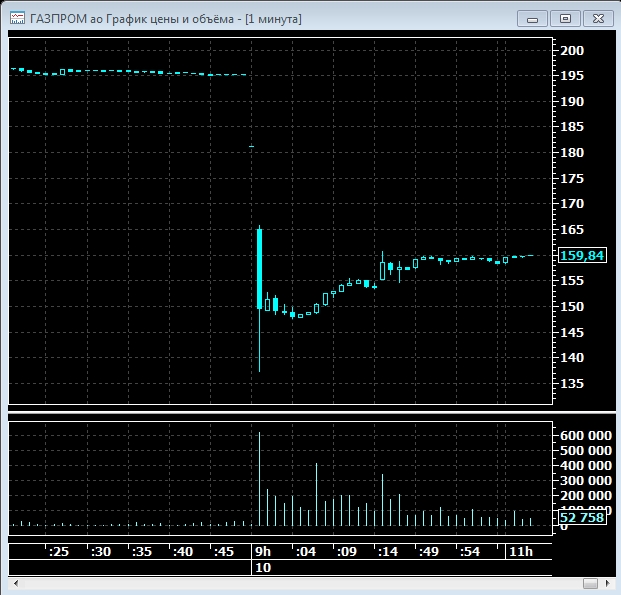
Task: Click the :25 time axis label
Action: (59, 551)
